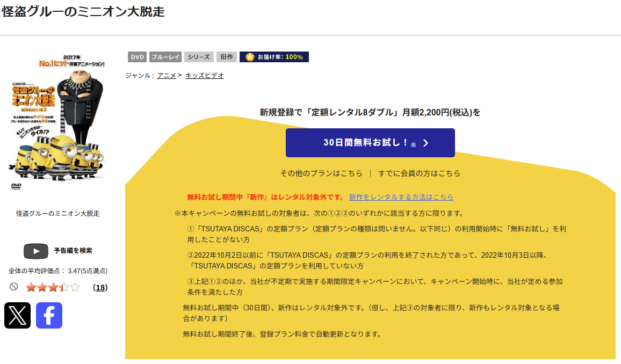Click the 新規登録で定額レンタル8ダブル headline
The height and width of the screenshot is (364, 621).
pyautogui.click(x=370, y=112)
